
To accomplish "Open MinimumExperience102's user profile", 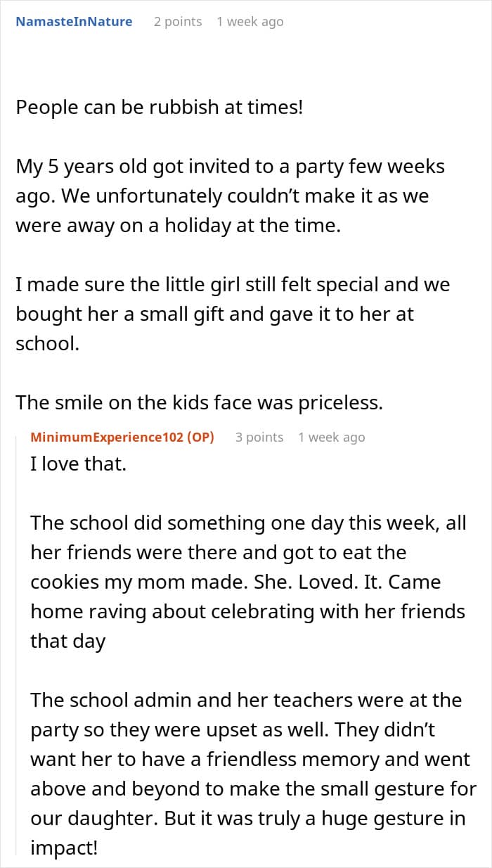I will (x=105, y=437).
